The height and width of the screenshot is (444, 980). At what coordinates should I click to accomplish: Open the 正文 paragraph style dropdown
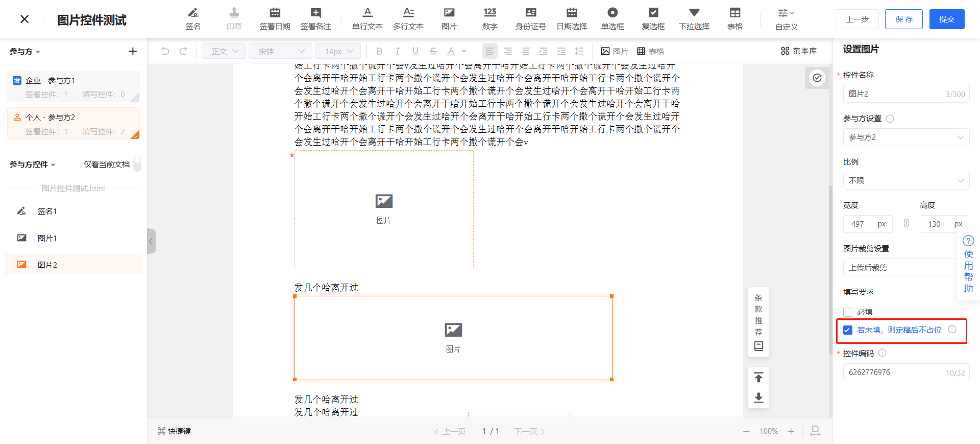(x=224, y=51)
